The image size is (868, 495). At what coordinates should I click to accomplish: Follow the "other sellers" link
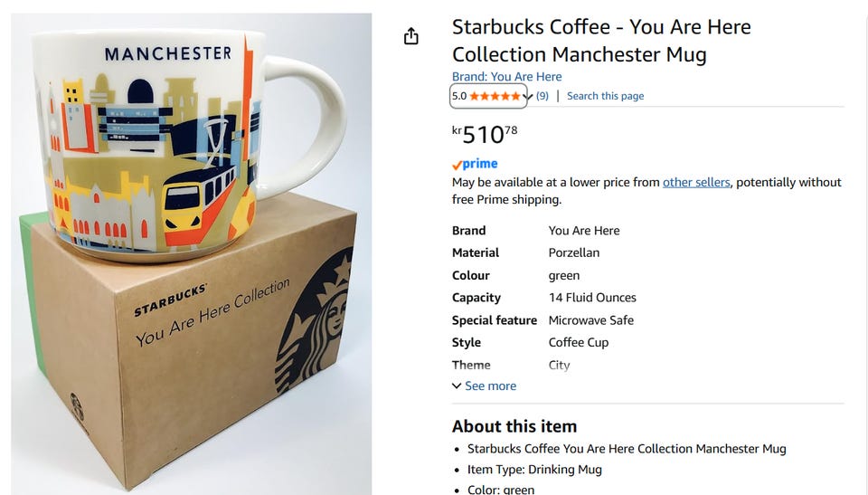pos(695,182)
